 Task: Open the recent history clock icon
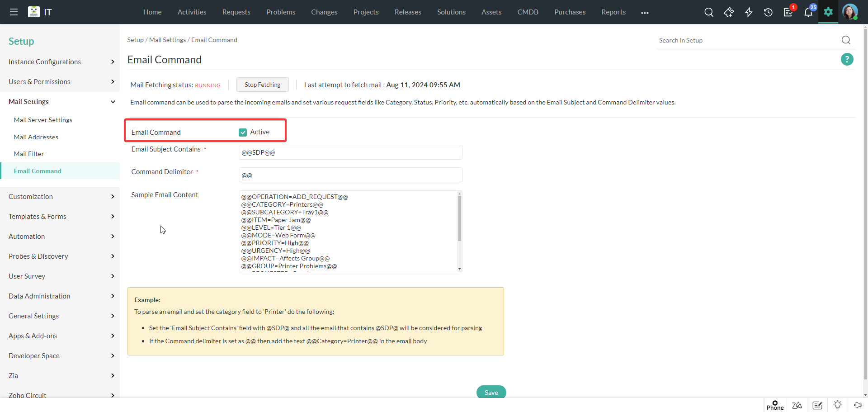[768, 12]
